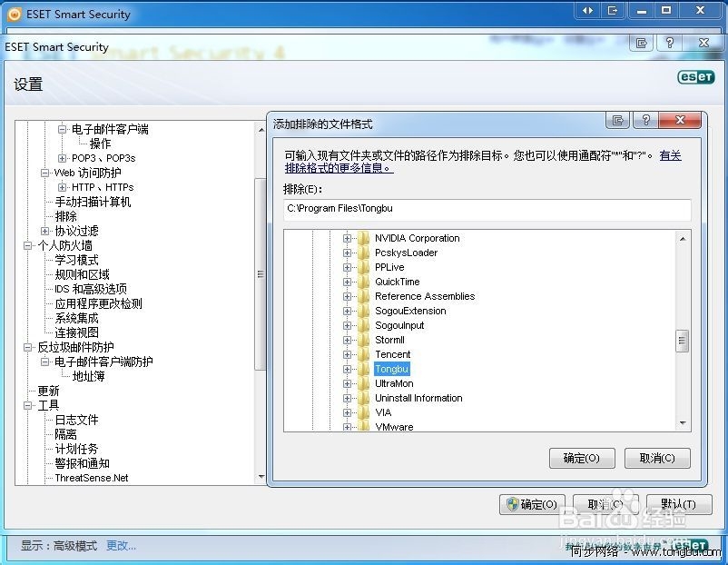Expand the HTTP、HTTPs tree node
The image size is (728, 565).
pos(62,187)
